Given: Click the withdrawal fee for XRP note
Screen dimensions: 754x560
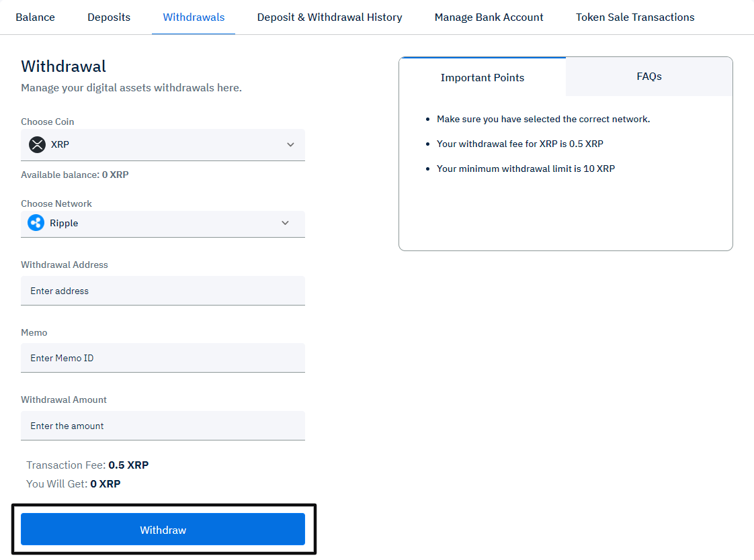Looking at the screenshot, I should click(520, 144).
